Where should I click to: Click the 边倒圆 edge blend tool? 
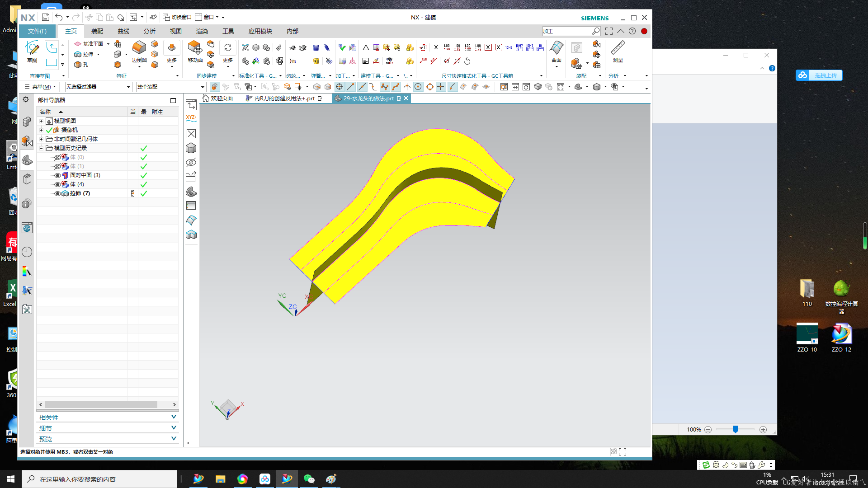coord(139,52)
